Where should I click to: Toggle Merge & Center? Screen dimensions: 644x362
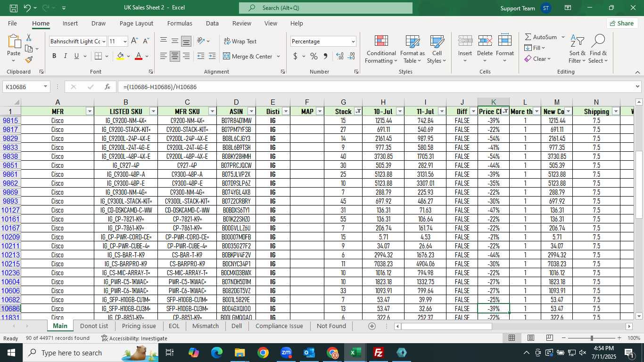coord(248,57)
